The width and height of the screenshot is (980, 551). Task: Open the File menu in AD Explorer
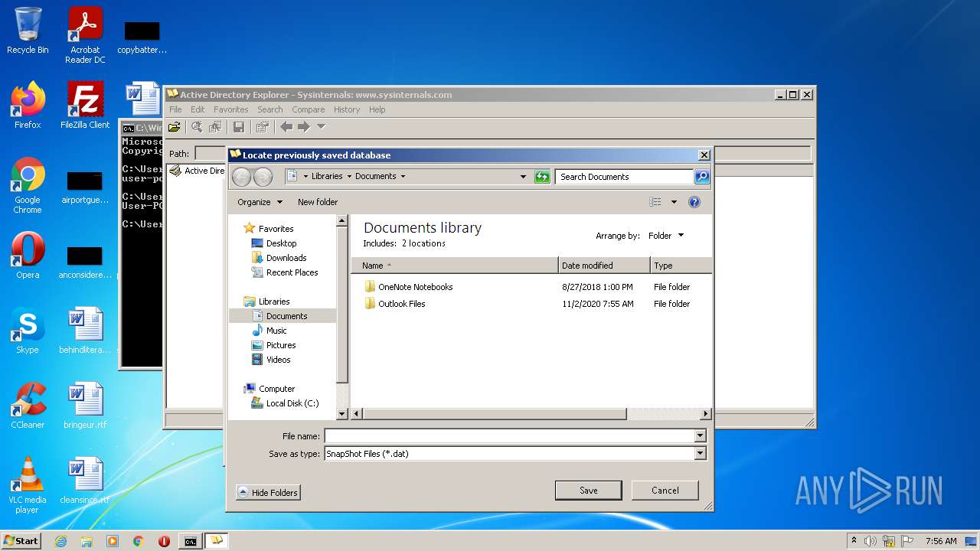[175, 109]
